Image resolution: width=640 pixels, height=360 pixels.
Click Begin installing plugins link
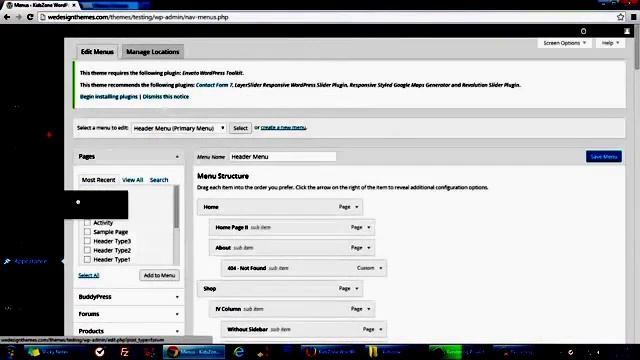coord(109,97)
